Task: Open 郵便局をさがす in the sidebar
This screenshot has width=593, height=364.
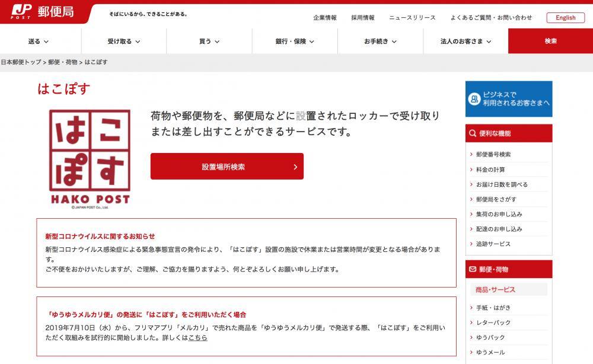Action: pyautogui.click(x=496, y=199)
